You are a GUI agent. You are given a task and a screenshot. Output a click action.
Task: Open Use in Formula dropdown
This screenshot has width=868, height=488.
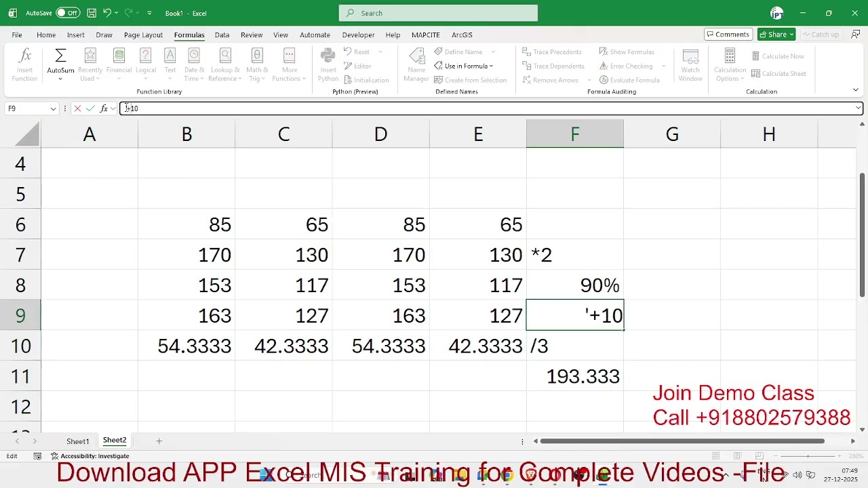[x=464, y=66]
